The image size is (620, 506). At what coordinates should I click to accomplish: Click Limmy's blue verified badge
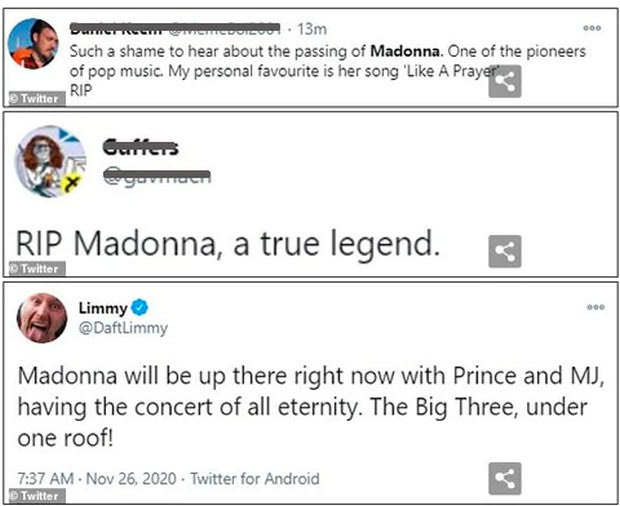pyautogui.click(x=141, y=308)
